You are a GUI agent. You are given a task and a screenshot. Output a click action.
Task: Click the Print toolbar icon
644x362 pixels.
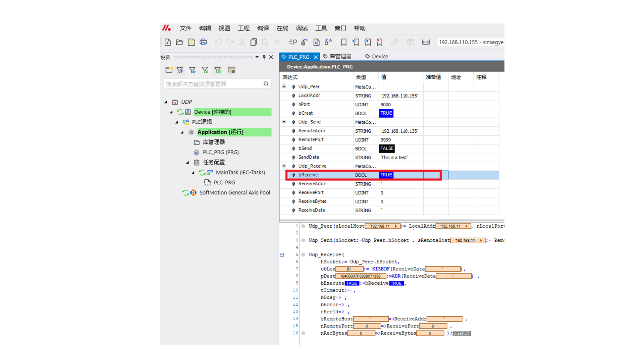pyautogui.click(x=203, y=42)
